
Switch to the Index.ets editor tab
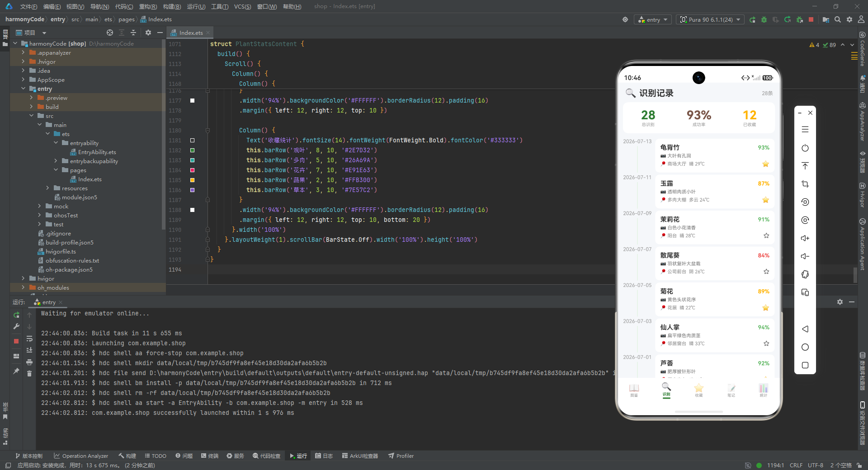pos(190,33)
